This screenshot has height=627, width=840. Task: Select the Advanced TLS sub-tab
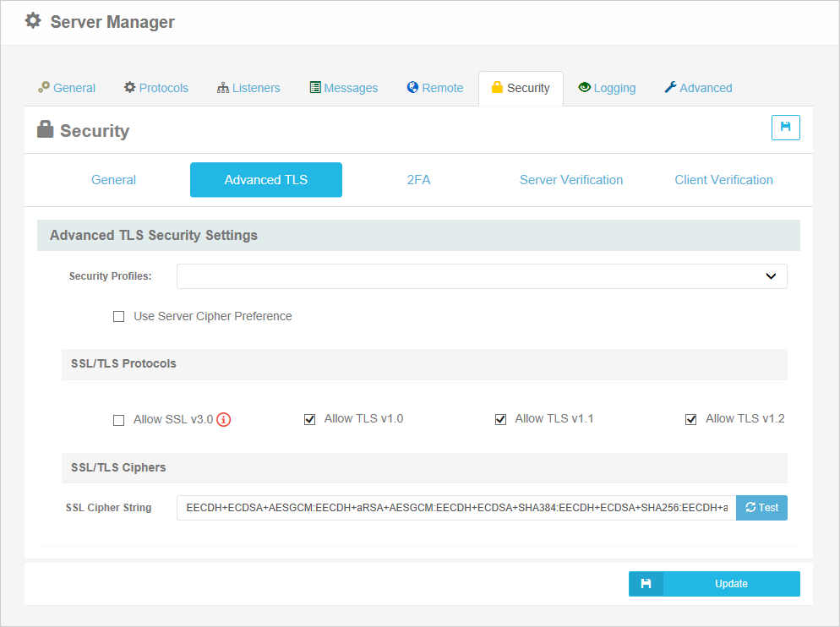click(x=266, y=179)
